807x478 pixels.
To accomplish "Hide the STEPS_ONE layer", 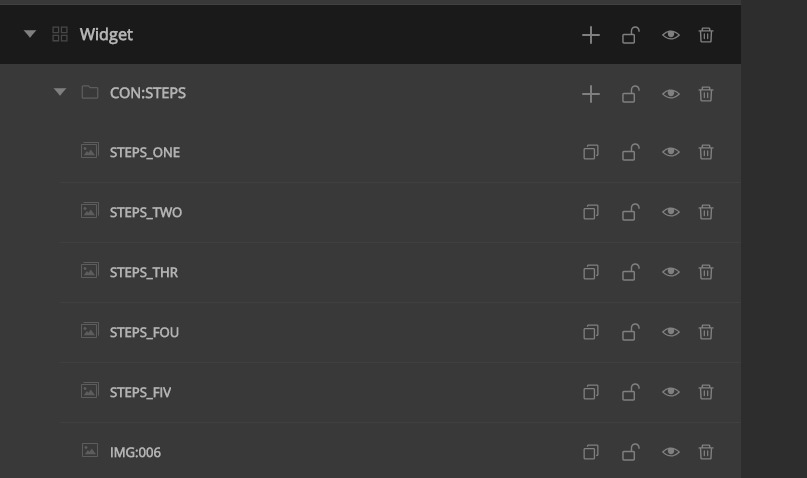I will [x=671, y=153].
